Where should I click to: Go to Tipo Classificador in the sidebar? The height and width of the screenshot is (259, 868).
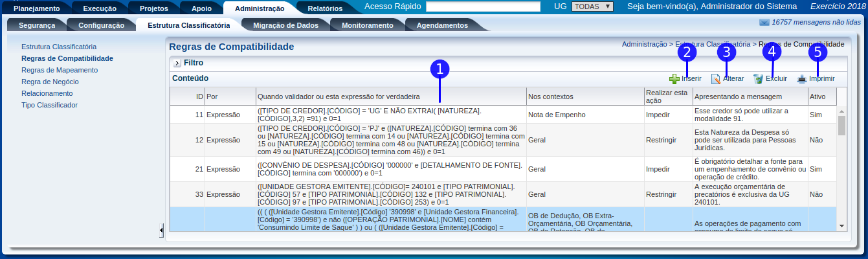tap(49, 105)
